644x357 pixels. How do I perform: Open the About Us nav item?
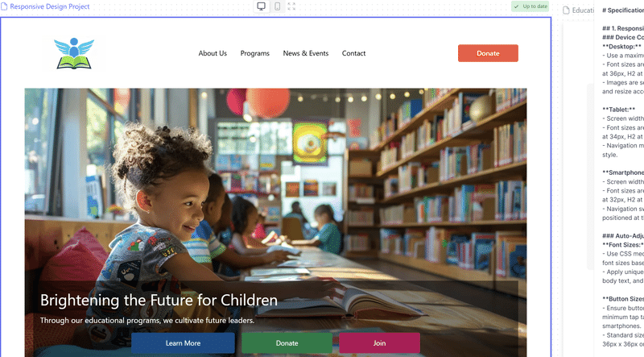[213, 53]
